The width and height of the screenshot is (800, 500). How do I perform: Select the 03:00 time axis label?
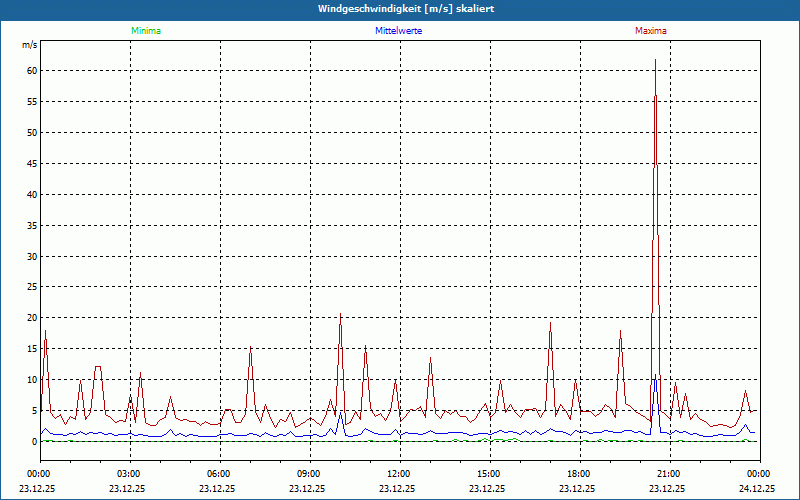point(129,474)
